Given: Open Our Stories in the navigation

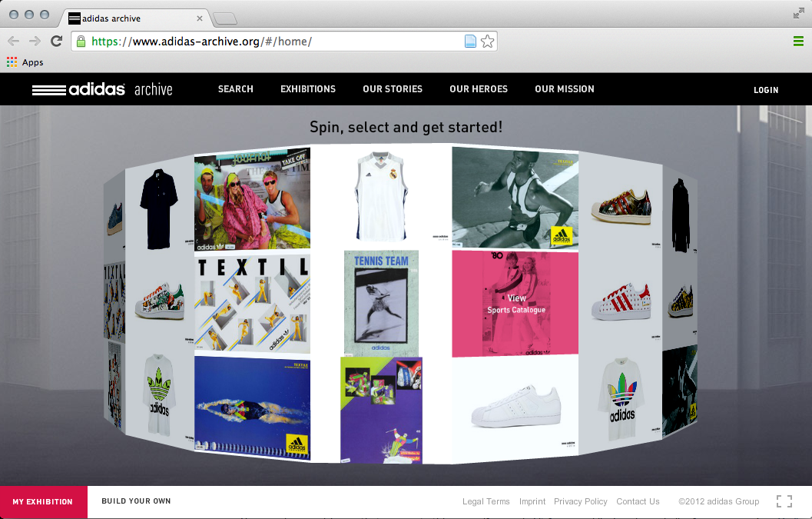Looking at the screenshot, I should [393, 89].
